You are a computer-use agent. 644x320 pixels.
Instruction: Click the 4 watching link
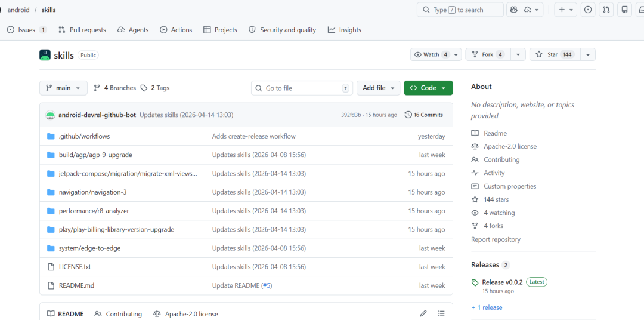(493, 213)
